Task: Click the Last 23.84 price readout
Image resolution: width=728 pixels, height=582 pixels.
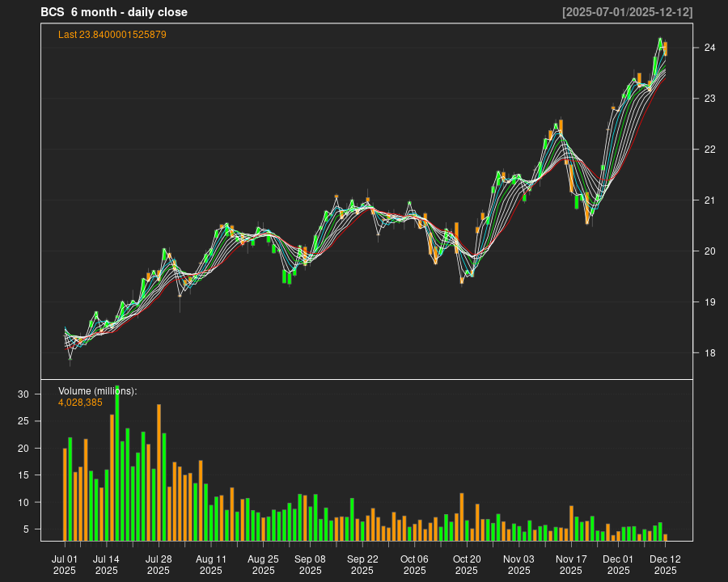Action: coord(112,35)
